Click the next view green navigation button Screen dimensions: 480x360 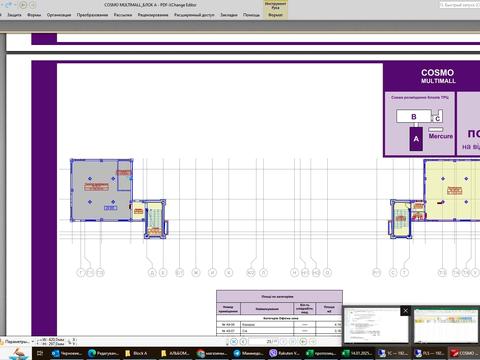coord(313,342)
